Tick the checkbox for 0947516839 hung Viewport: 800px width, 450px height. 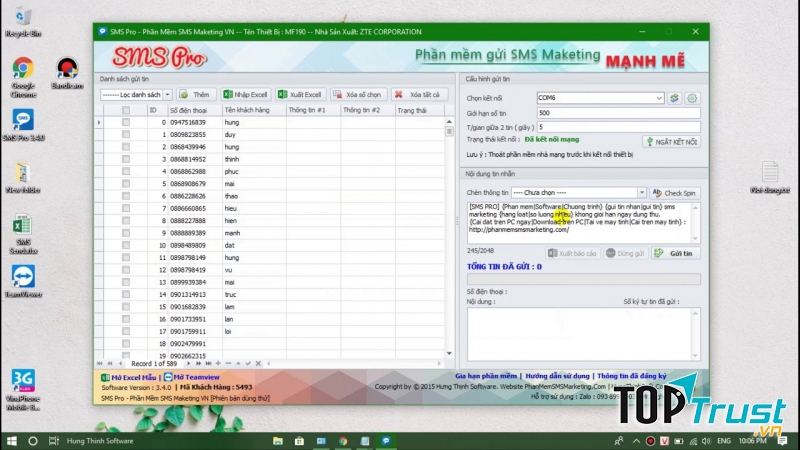126,122
